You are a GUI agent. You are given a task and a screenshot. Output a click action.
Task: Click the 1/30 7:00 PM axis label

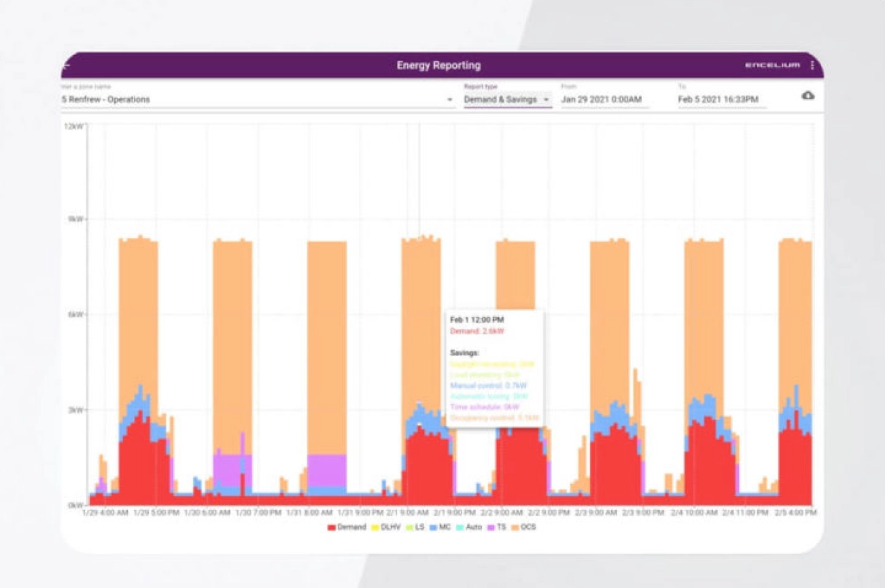tap(258, 513)
